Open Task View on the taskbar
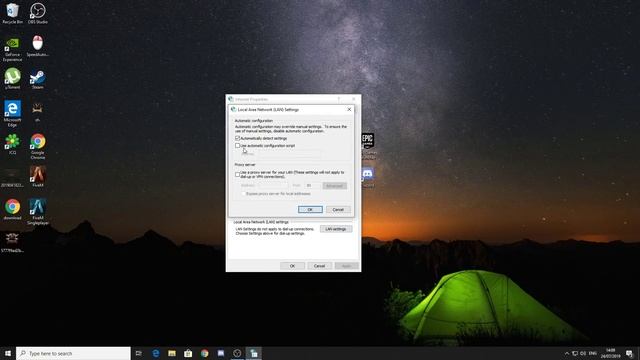The width and height of the screenshot is (640, 360). point(139,353)
